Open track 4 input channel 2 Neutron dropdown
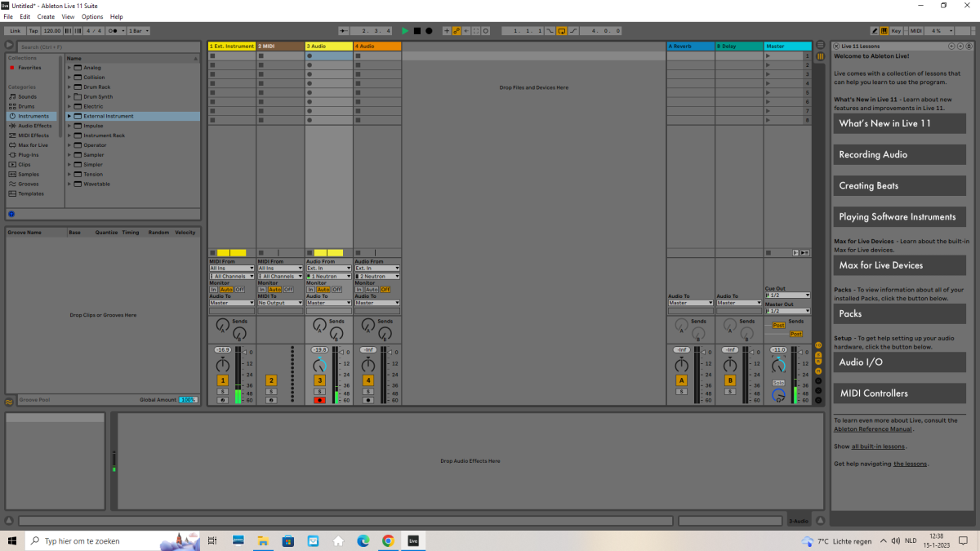Viewport: 980px width, 551px height. pos(377,277)
